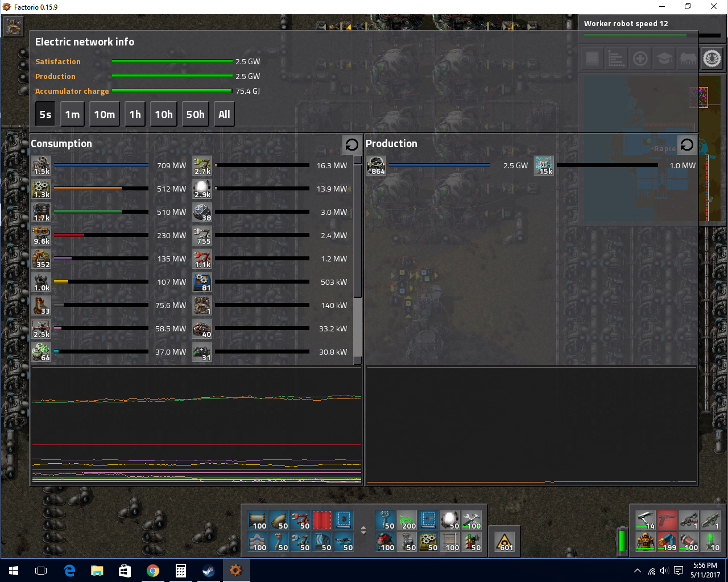This screenshot has height=582, width=728.
Task: Click the alert warning icon showing 601
Action: [x=504, y=541]
